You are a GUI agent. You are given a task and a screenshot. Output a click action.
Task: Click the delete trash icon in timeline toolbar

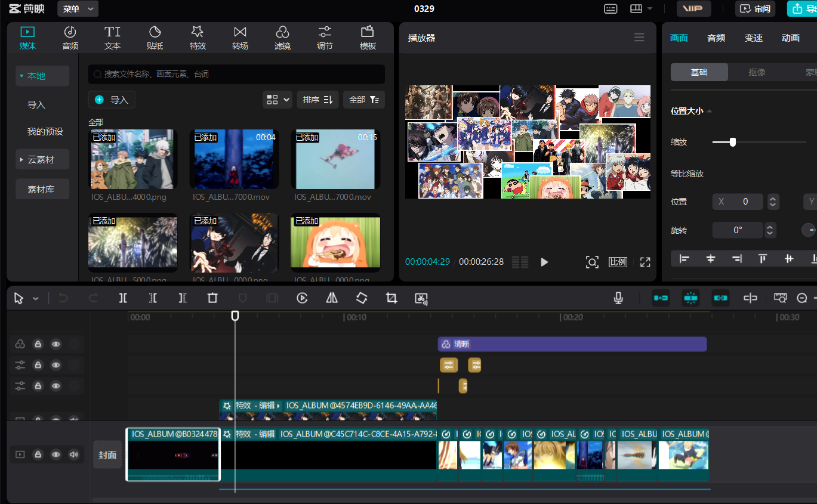[x=212, y=298]
